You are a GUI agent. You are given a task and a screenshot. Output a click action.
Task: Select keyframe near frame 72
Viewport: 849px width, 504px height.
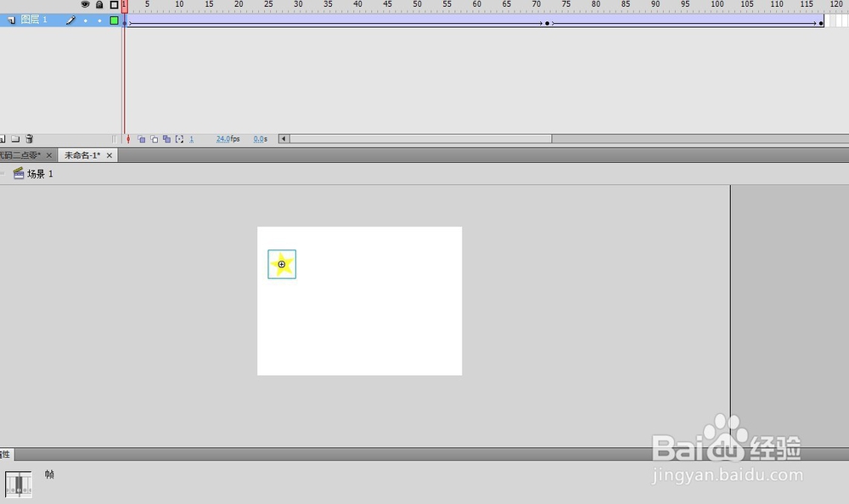click(x=547, y=21)
